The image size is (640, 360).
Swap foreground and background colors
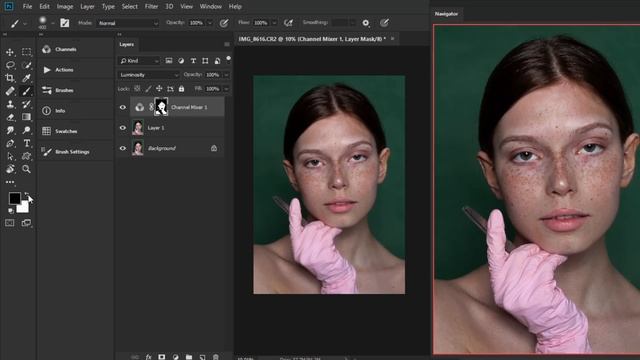click(27, 194)
